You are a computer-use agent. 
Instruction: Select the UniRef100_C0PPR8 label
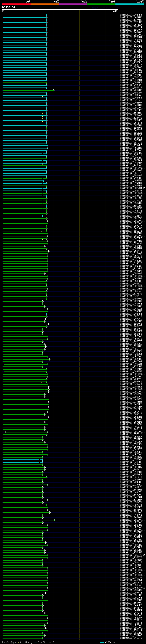(x=131, y=186)
